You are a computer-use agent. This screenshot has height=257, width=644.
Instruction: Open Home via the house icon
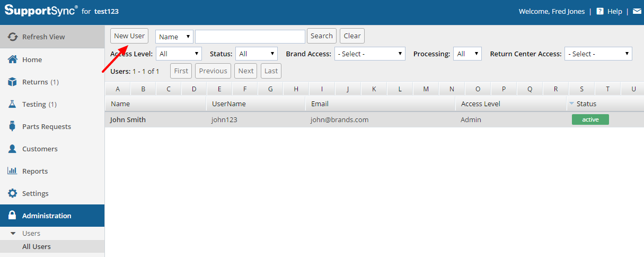(13, 59)
